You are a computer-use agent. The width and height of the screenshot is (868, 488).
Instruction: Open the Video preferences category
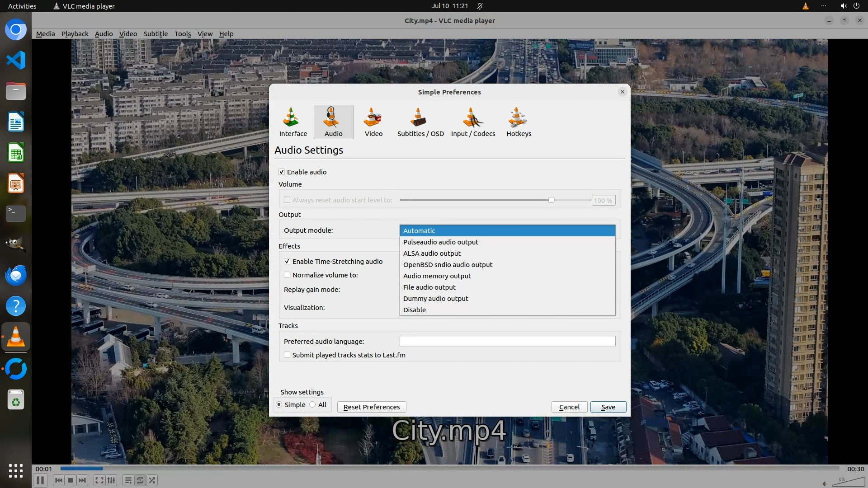tap(373, 122)
